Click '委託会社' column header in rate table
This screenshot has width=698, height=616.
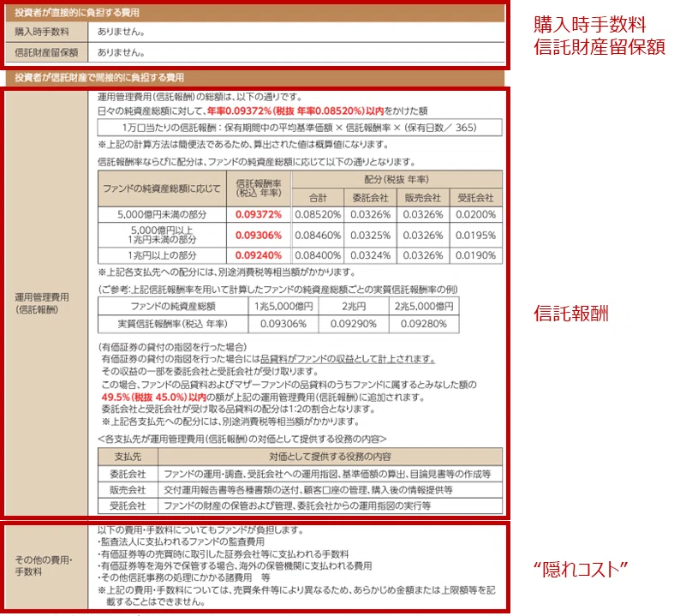tap(370, 198)
